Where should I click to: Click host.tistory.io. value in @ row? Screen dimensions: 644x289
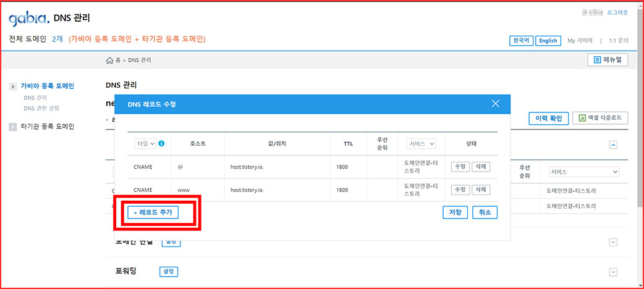[247, 167]
